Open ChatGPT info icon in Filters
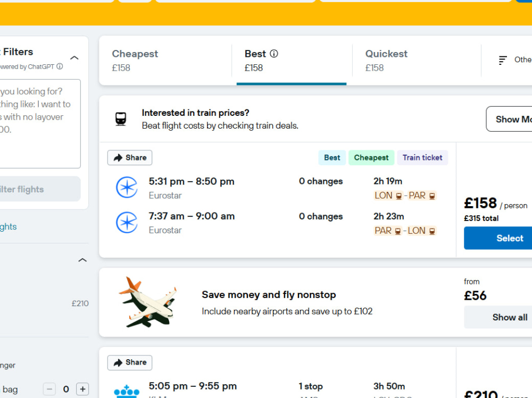 [x=60, y=66]
